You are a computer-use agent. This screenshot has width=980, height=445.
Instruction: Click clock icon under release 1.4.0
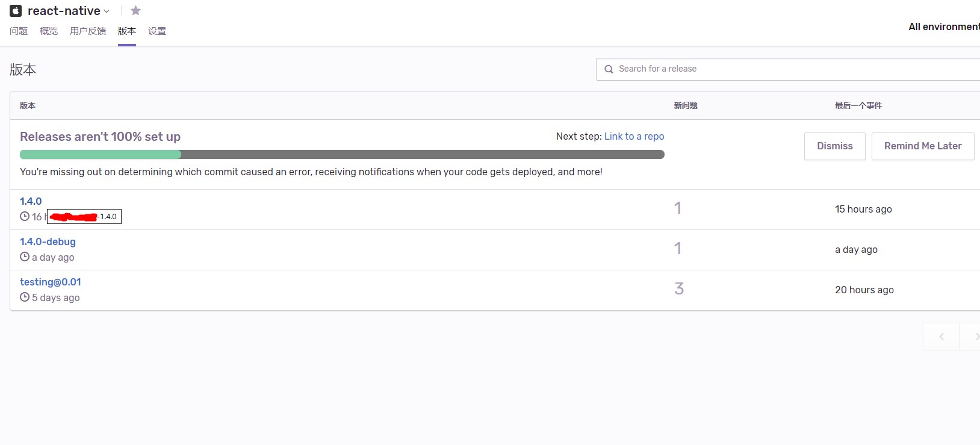click(x=25, y=216)
